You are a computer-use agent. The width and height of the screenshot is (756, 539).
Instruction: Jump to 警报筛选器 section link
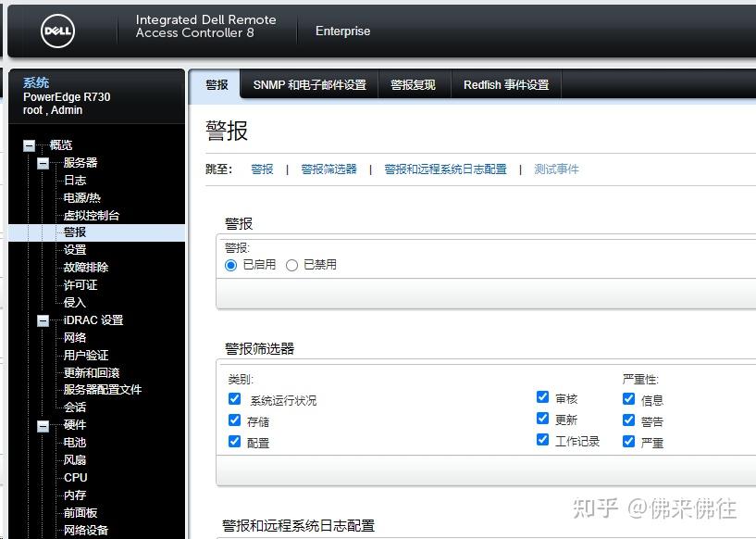pyautogui.click(x=328, y=169)
